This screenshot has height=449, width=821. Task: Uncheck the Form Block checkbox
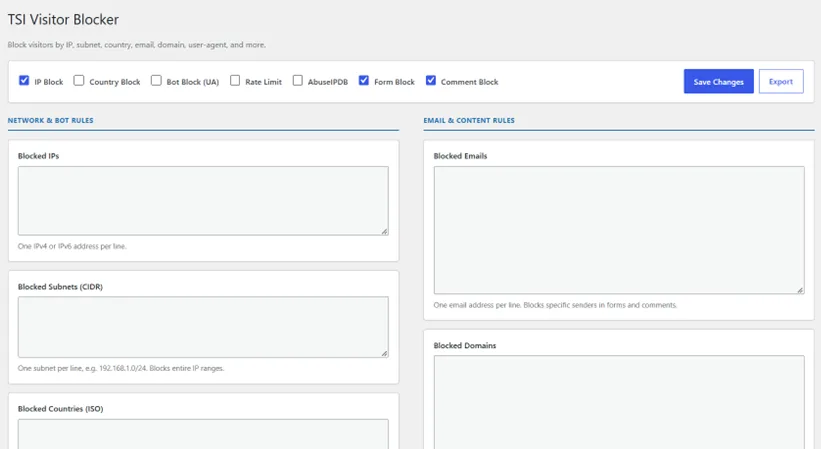(364, 81)
